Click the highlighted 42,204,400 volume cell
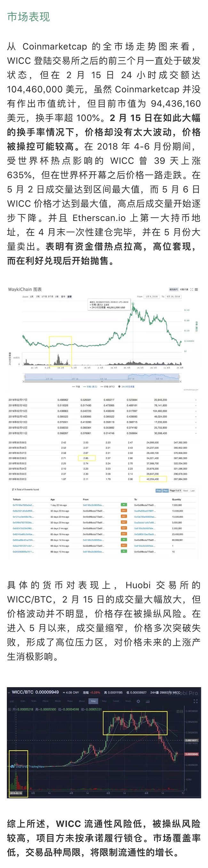Screen dimensions: 208x868 click(153, 479)
